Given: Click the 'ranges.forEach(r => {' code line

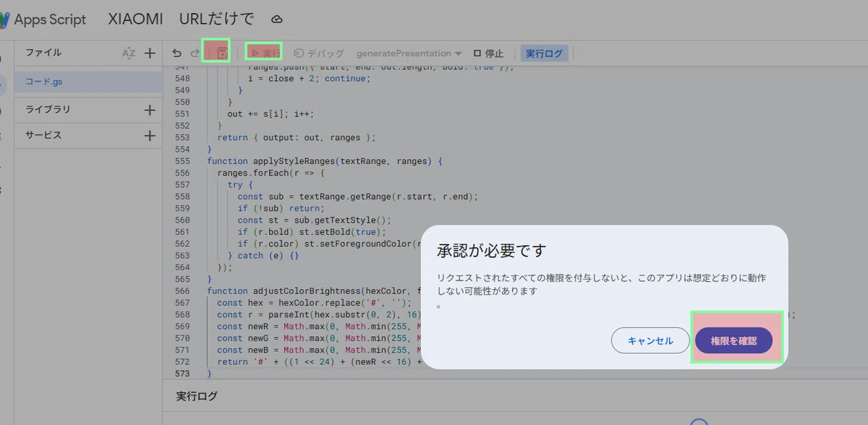Looking at the screenshot, I should coord(271,173).
